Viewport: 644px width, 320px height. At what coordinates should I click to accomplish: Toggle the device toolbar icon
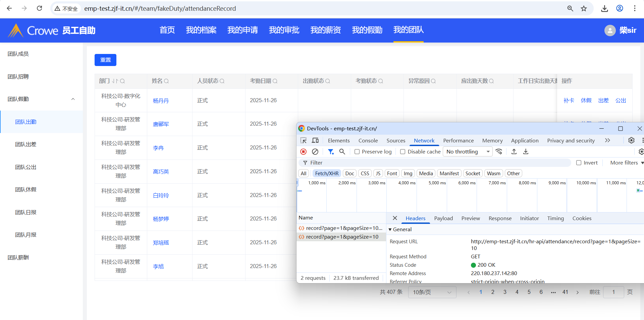(315, 140)
